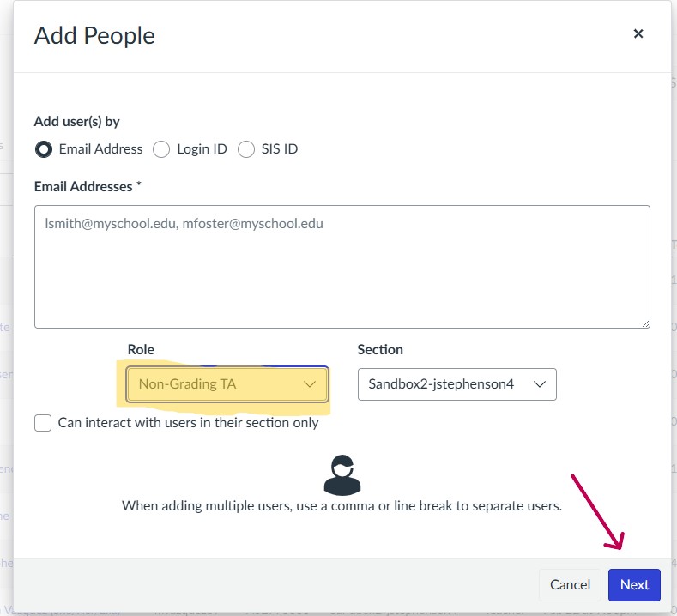Choose Login ID as user lookup method
The height and width of the screenshot is (616, 677).
tap(161, 149)
